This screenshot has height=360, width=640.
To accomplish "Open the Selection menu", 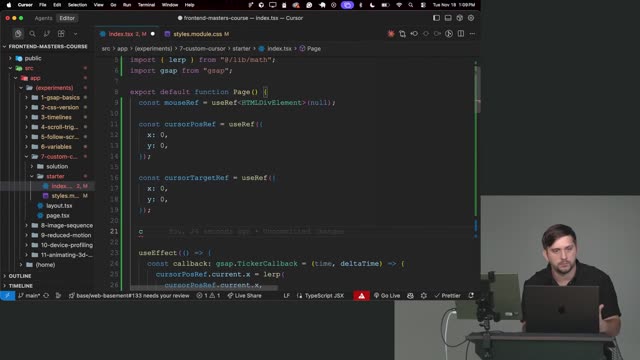I will coord(77,5).
